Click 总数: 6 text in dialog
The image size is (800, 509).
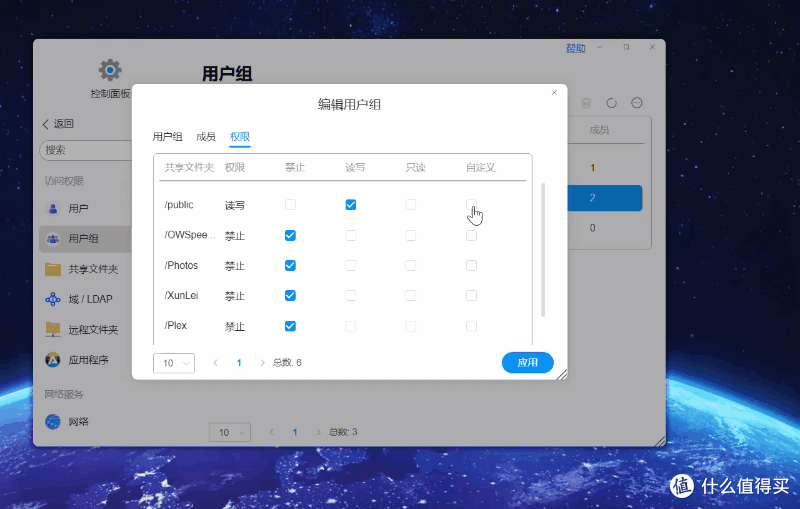(287, 363)
